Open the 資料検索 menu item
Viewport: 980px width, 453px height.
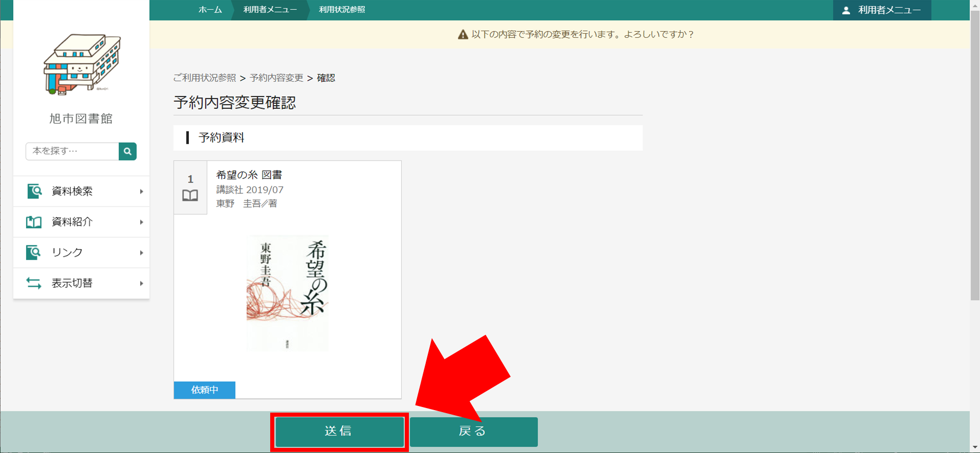click(81, 191)
